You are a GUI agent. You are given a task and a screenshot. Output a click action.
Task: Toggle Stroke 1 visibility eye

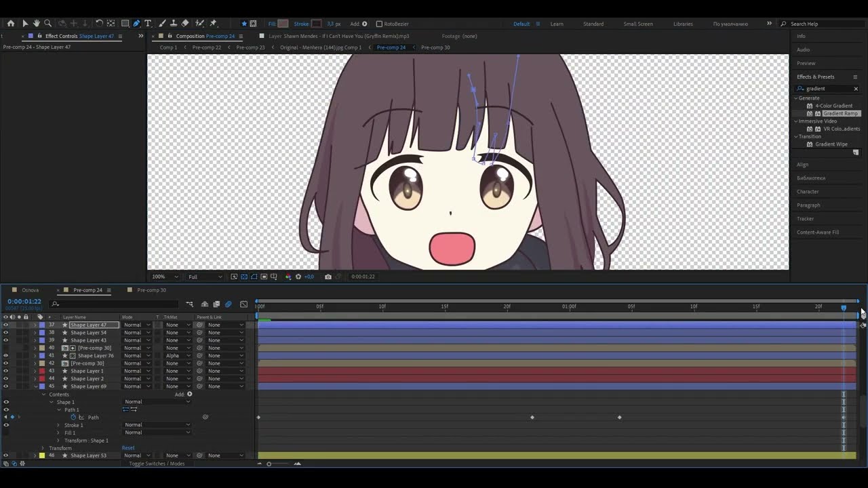click(x=6, y=425)
